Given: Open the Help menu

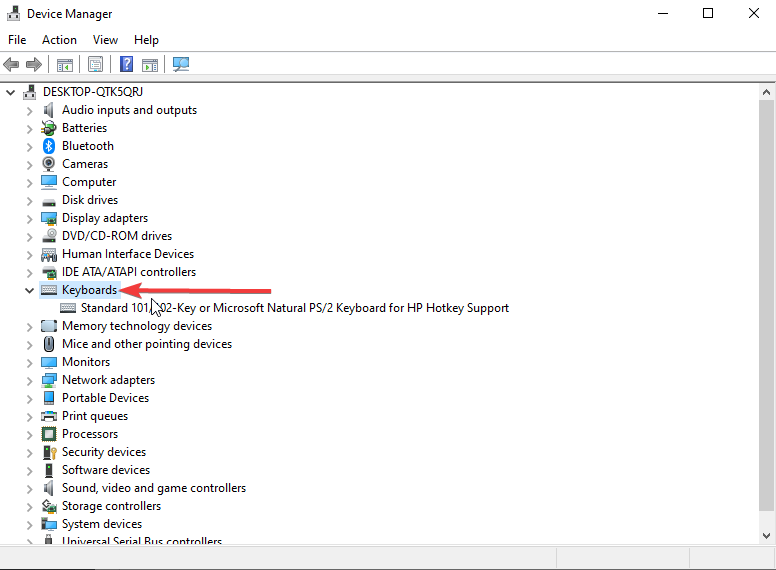Looking at the screenshot, I should (146, 40).
